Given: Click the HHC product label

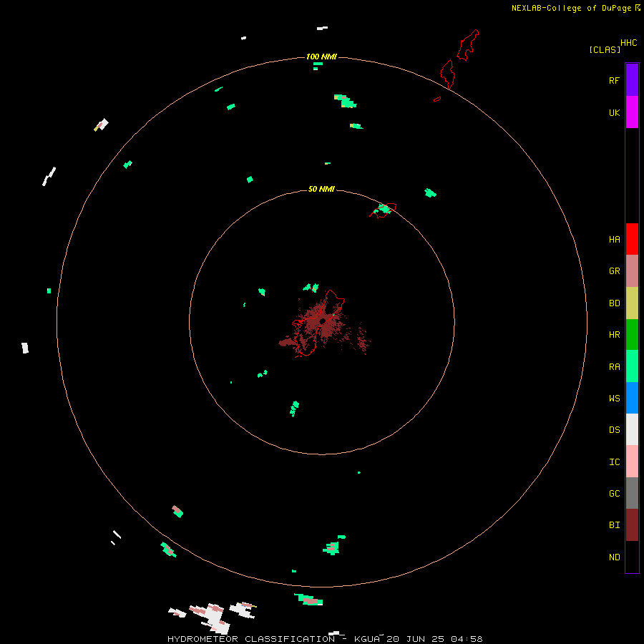Looking at the screenshot, I should pos(629,43).
